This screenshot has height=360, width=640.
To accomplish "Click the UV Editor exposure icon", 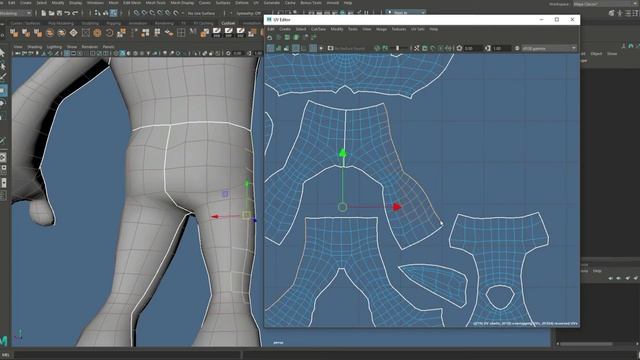I will click(x=459, y=48).
